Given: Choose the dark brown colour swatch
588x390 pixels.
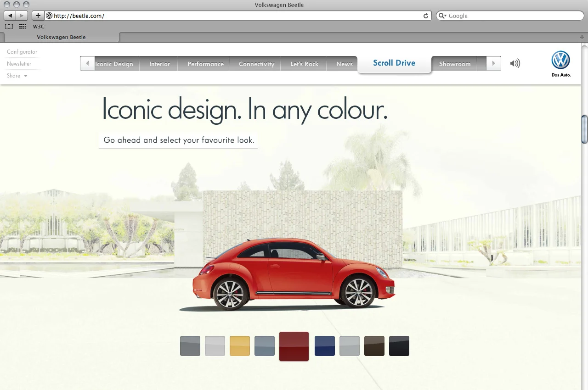Looking at the screenshot, I should click(x=374, y=346).
